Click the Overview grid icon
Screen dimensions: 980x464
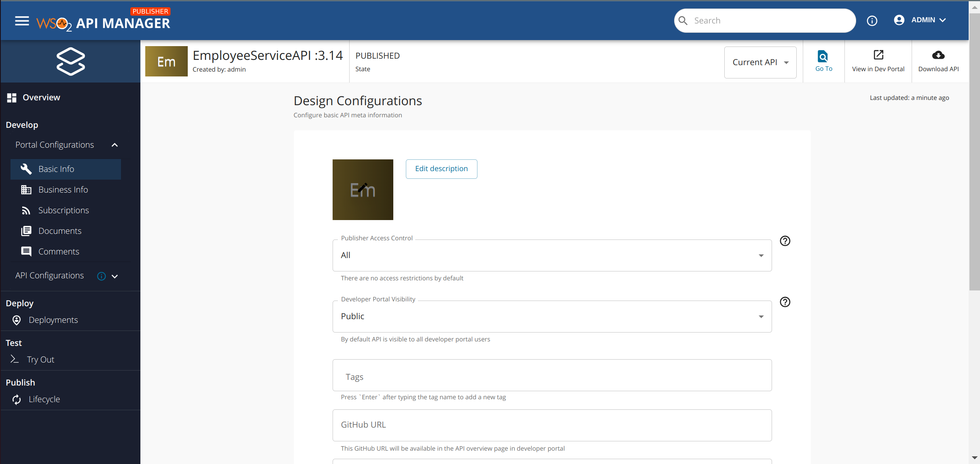12,97
